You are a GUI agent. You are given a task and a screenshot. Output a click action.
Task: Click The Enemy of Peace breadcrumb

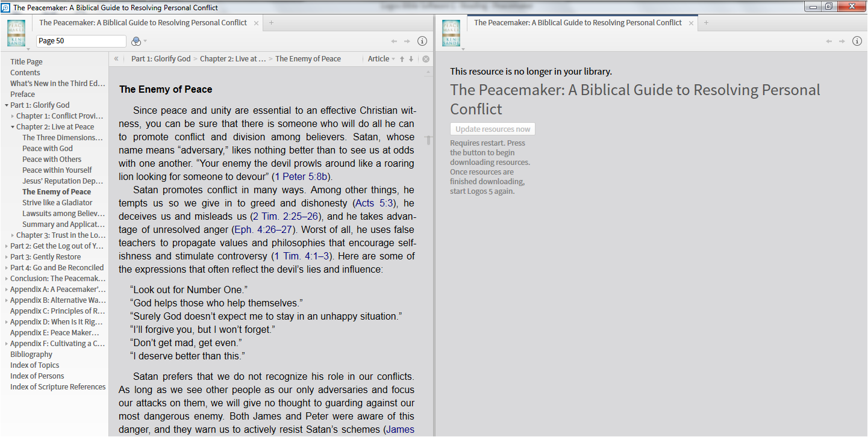pos(308,59)
